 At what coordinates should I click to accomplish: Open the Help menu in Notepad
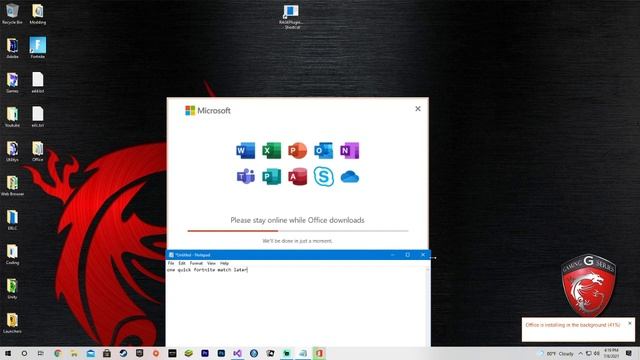224,263
